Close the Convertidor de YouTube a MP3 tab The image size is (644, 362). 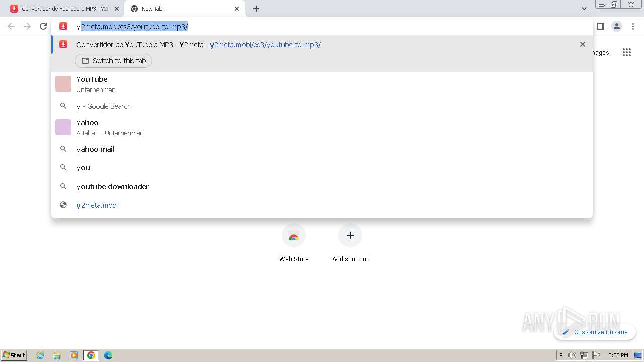(117, 9)
